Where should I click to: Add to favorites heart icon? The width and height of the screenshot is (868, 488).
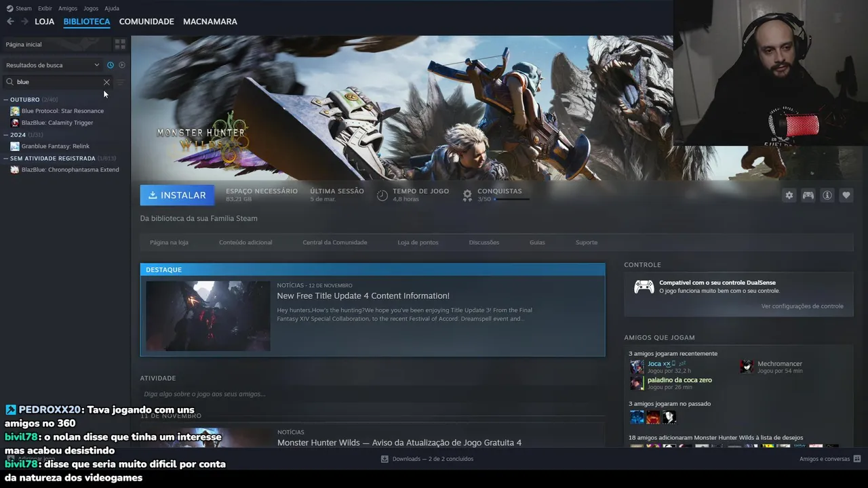846,195
